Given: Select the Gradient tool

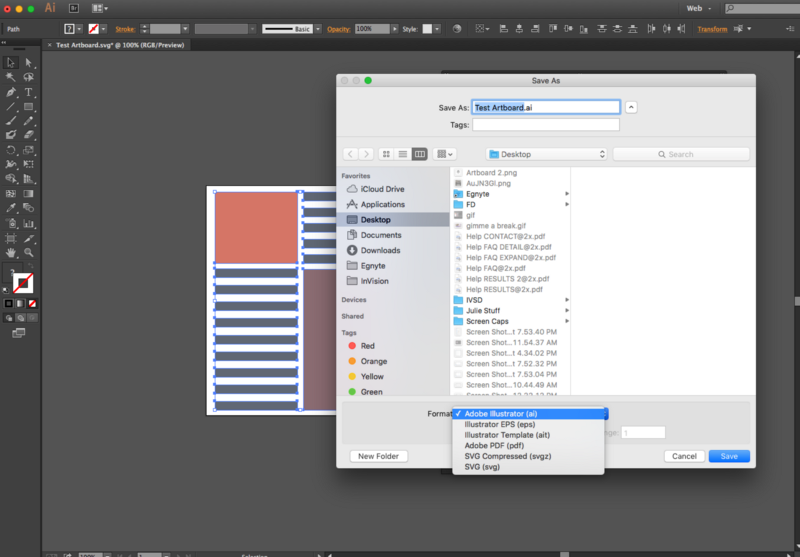Looking at the screenshot, I should tap(29, 194).
